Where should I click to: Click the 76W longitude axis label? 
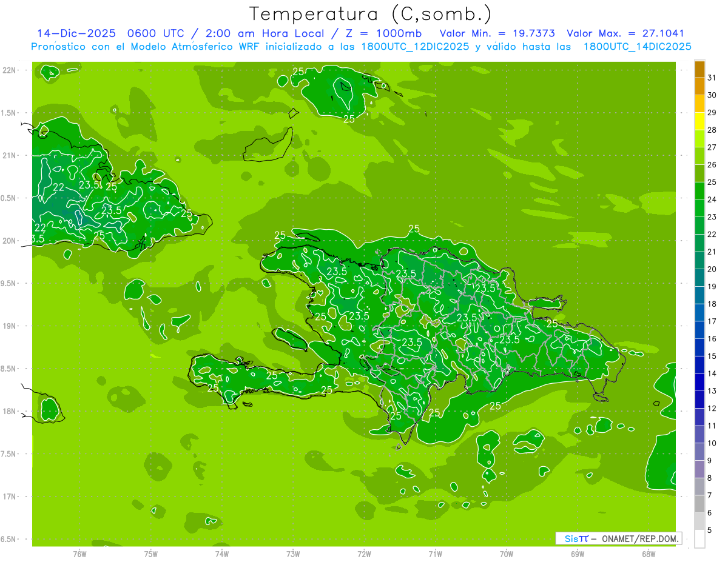pos(79,554)
